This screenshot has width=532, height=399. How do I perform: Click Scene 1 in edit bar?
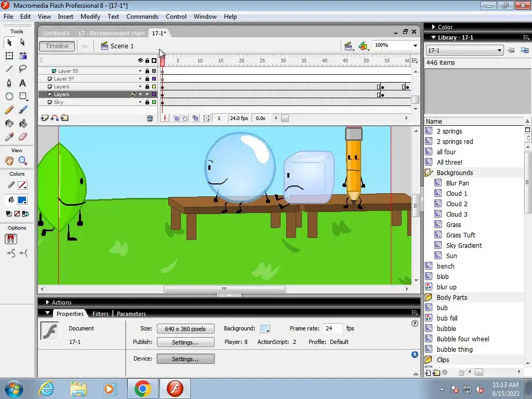point(117,46)
